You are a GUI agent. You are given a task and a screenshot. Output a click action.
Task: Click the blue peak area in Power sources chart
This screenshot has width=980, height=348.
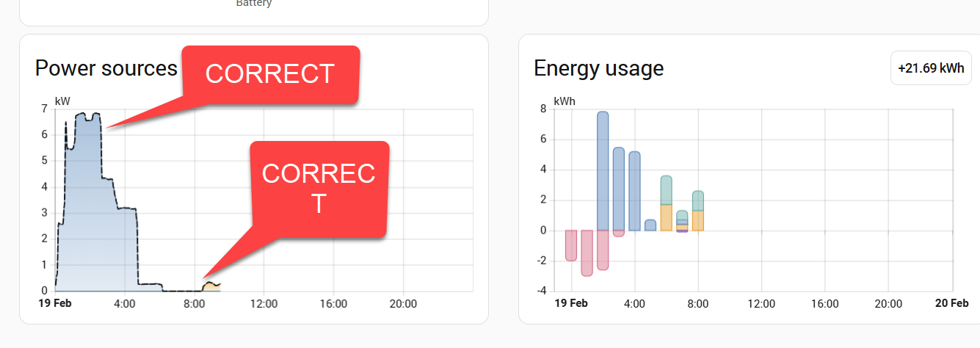84,184
